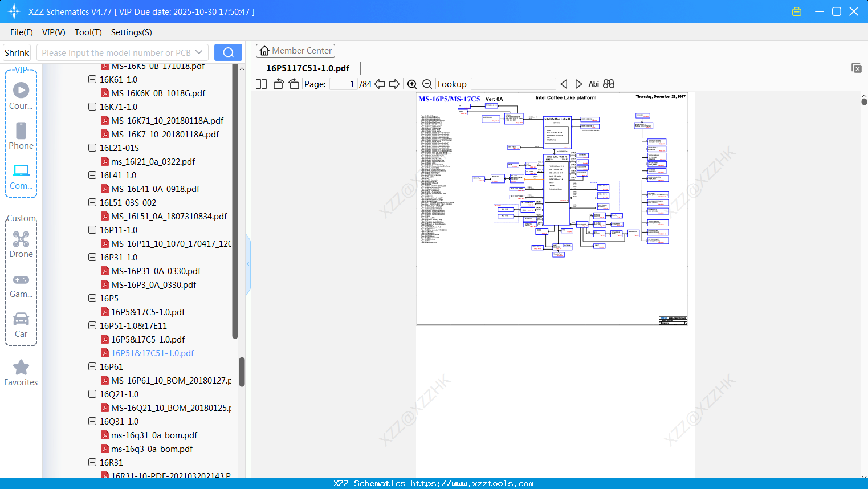Image resolution: width=868 pixels, height=489 pixels.
Task: Click the Member Center home icon
Action: tap(264, 51)
